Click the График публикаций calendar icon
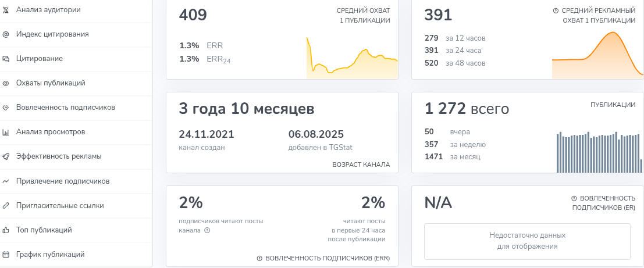Screen dimensions: 644x268 pos(6,255)
